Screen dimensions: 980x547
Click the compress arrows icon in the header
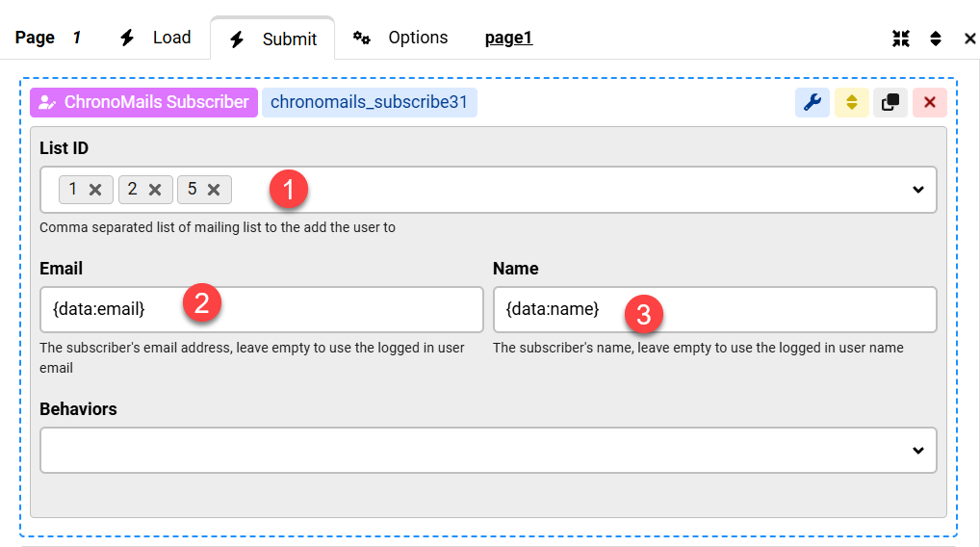pos(901,39)
